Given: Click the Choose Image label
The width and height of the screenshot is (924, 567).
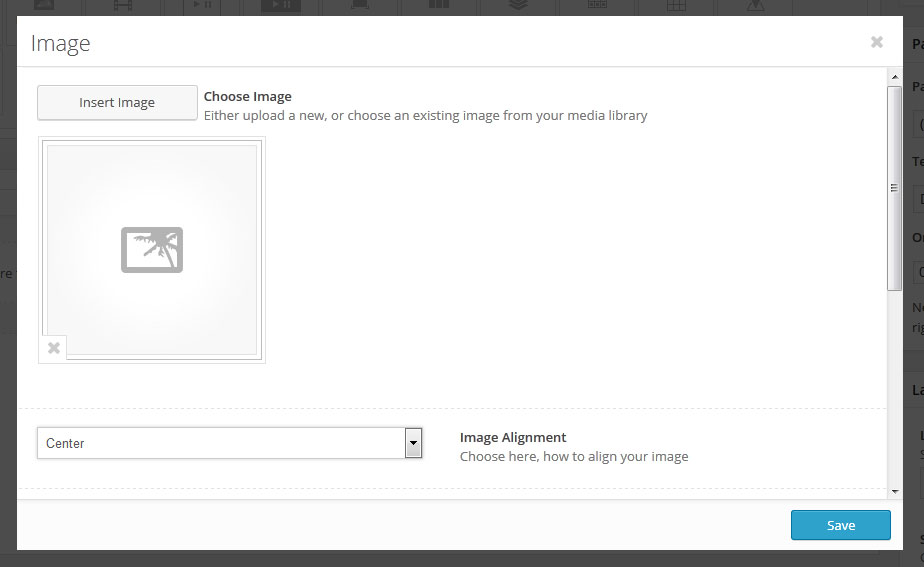Looking at the screenshot, I should (x=248, y=96).
